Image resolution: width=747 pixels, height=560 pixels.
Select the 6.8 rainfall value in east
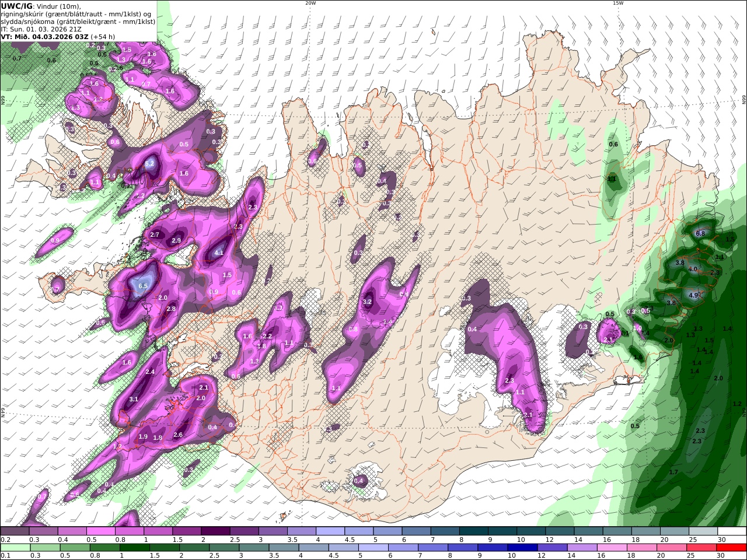701,233
